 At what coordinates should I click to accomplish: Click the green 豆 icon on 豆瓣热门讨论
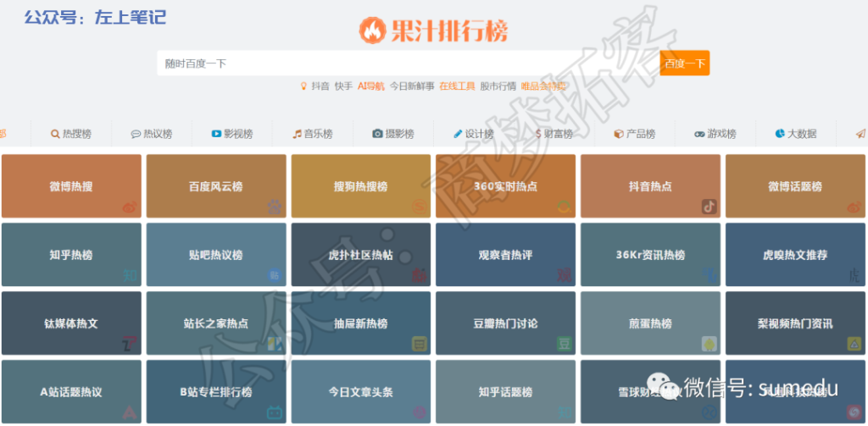(565, 344)
